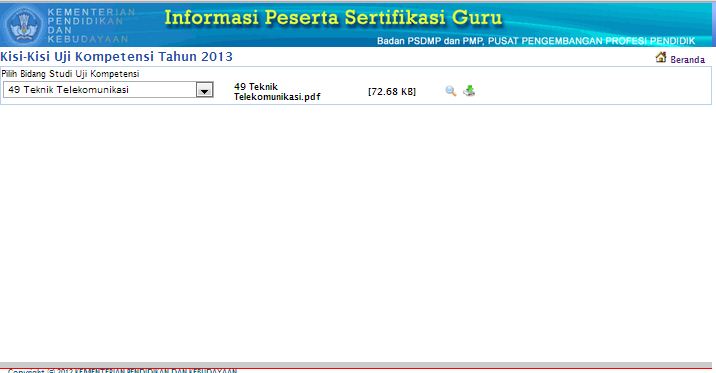
Task: Click the Pilih Bidang Studi Uji Kompetensi label
Action: click(x=70, y=74)
